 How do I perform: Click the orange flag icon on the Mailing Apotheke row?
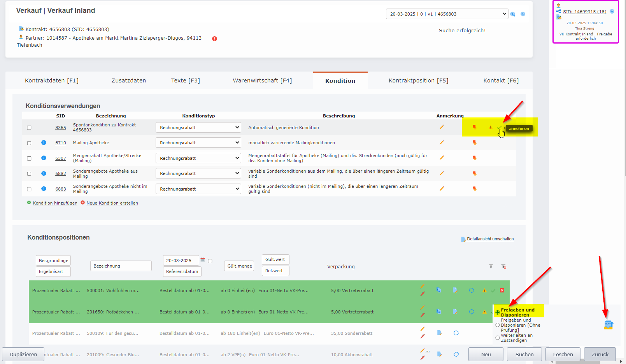(x=475, y=142)
